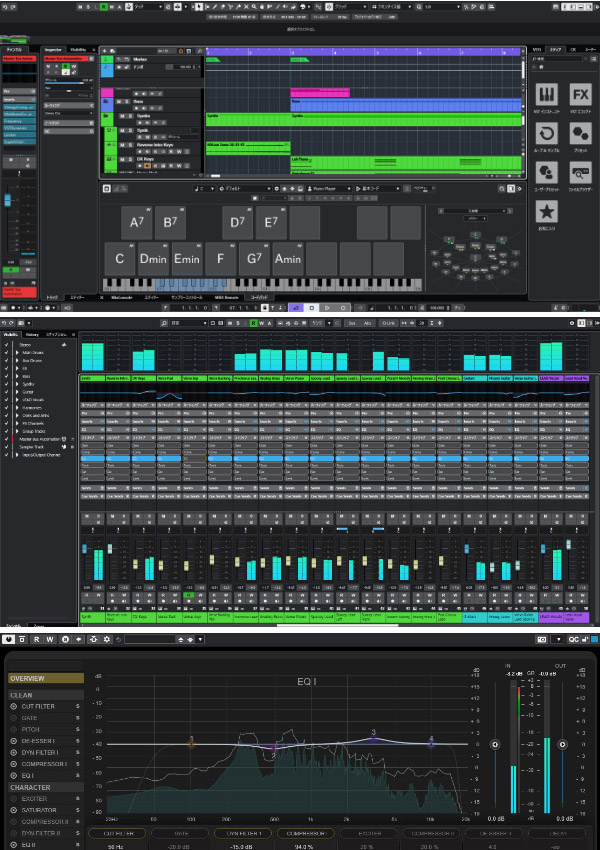Open the OVERVIEW page in the plugin

click(46, 678)
